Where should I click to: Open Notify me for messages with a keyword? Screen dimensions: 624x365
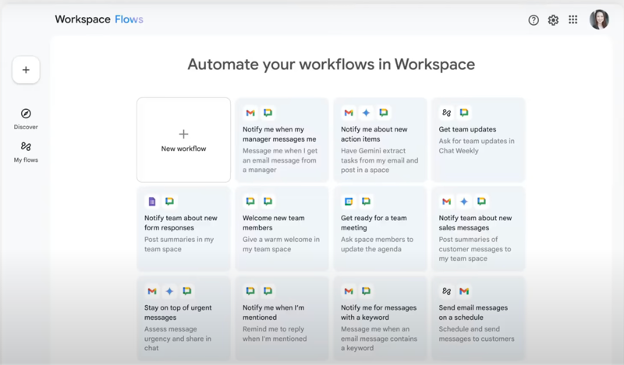[x=380, y=318]
